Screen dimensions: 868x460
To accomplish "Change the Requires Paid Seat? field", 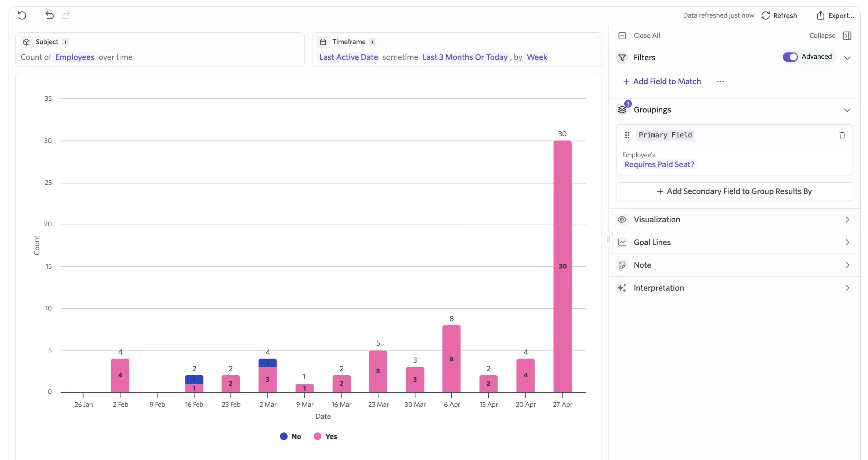I will click(659, 165).
